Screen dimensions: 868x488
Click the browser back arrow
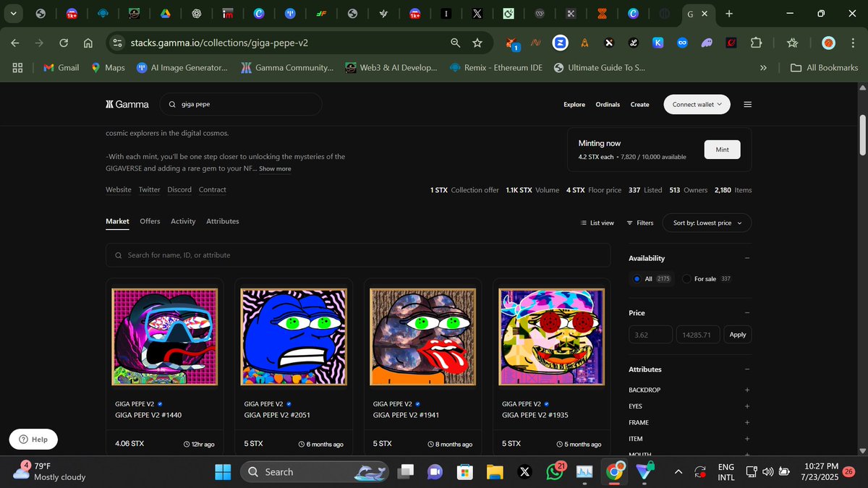15,43
